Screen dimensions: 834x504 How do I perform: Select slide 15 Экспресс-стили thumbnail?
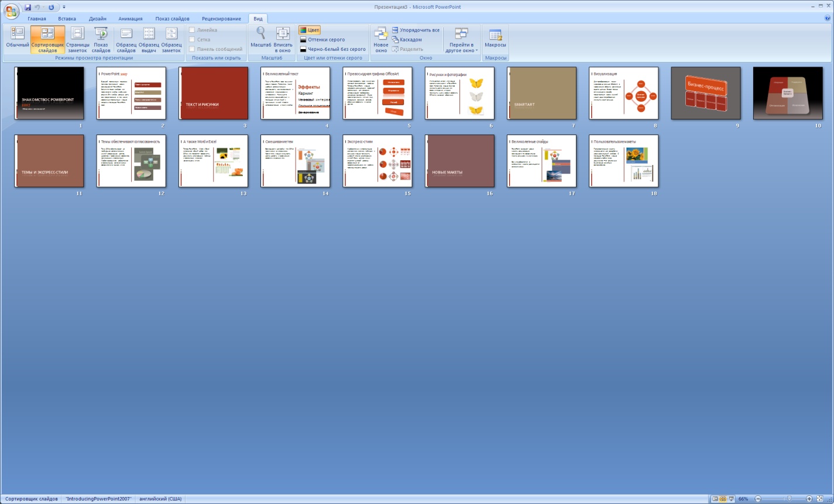point(377,161)
